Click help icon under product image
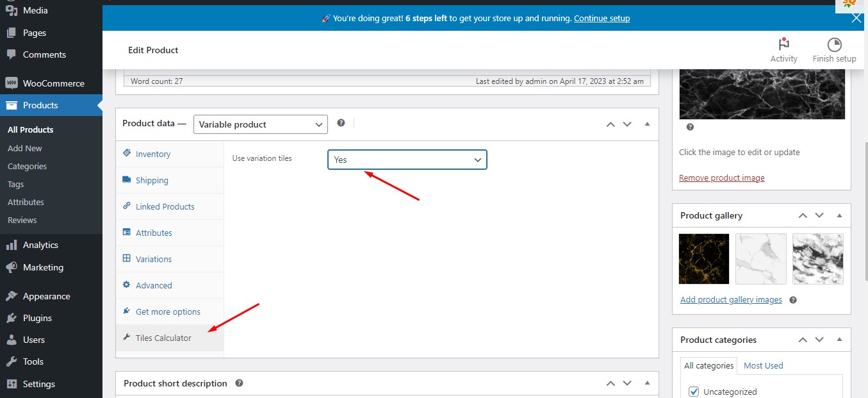This screenshot has width=868, height=398. click(x=690, y=127)
